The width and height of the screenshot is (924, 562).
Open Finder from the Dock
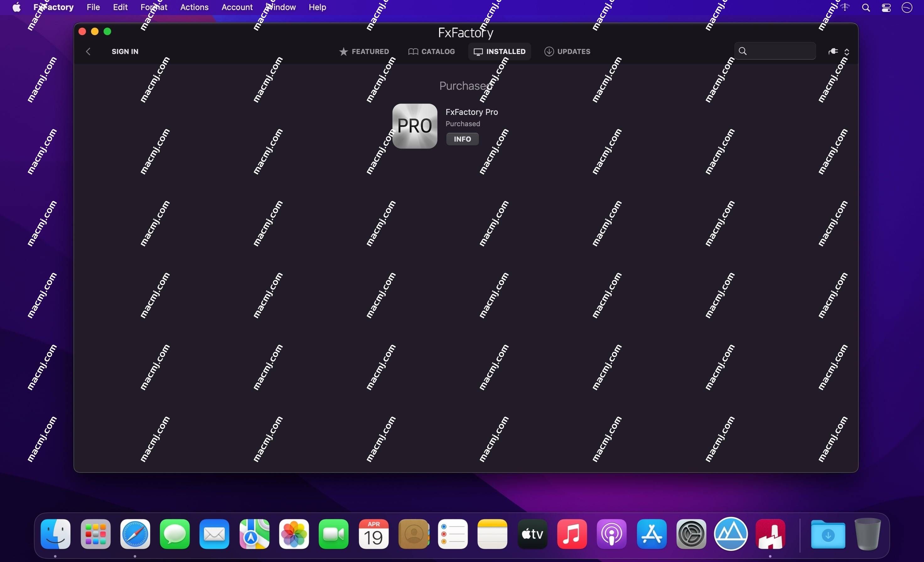pos(56,534)
